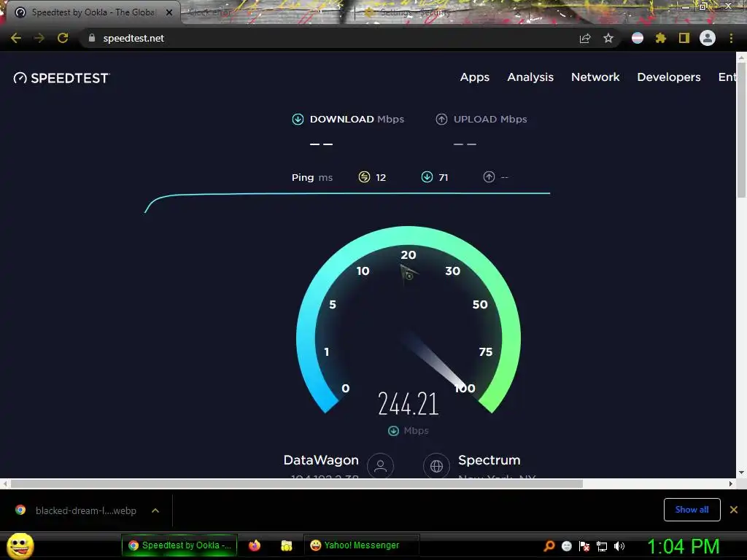
Task: Toggle the browser side panel
Action: pos(684,38)
